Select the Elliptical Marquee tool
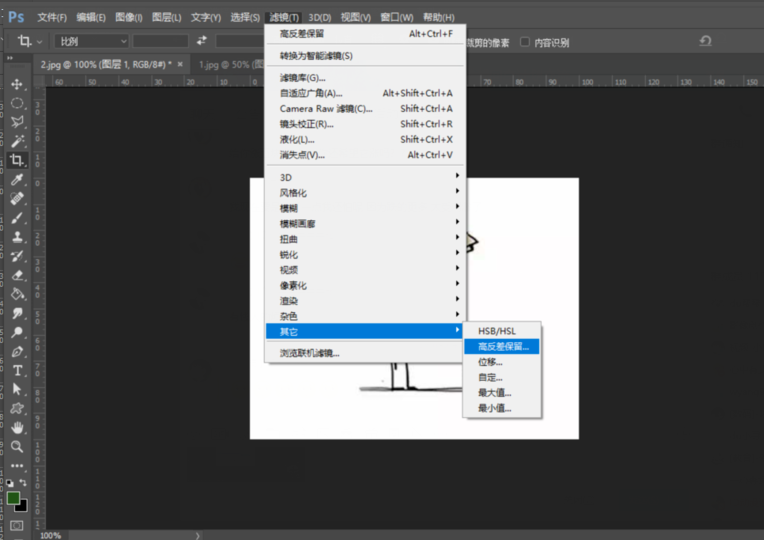764x540 pixels. (x=17, y=103)
